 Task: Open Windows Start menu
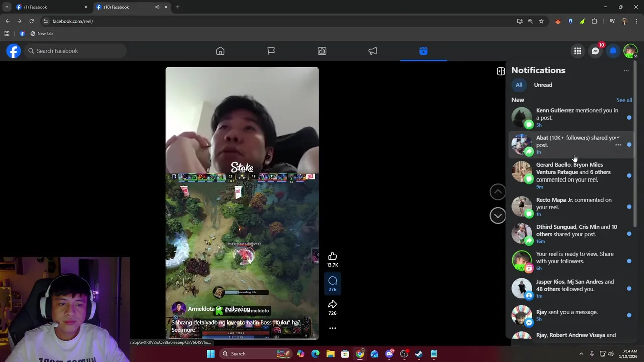pyautogui.click(x=211, y=354)
